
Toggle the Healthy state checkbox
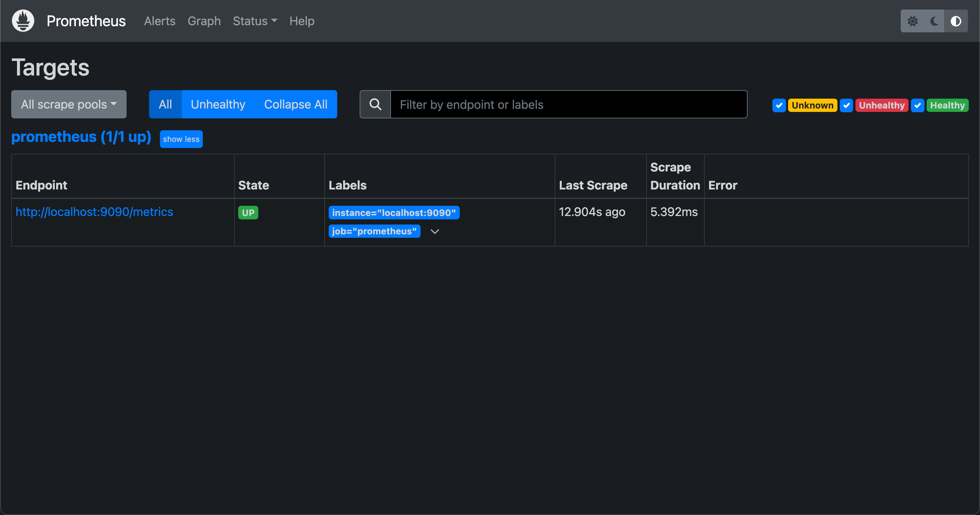pos(917,105)
